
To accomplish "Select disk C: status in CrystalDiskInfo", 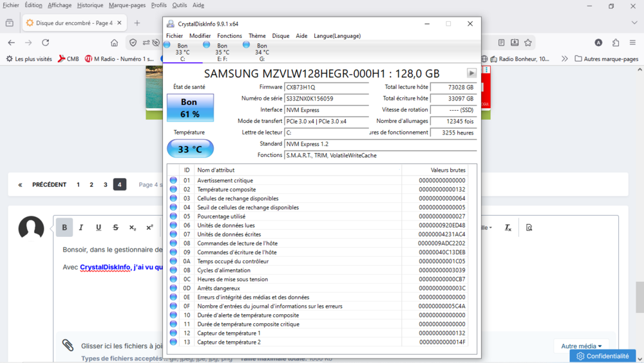I will pyautogui.click(x=182, y=52).
